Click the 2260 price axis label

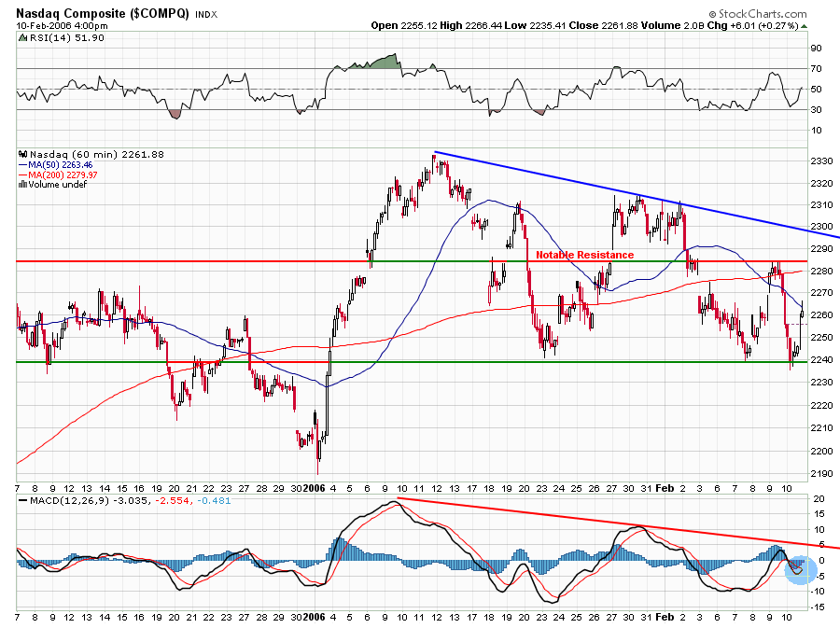(821, 314)
